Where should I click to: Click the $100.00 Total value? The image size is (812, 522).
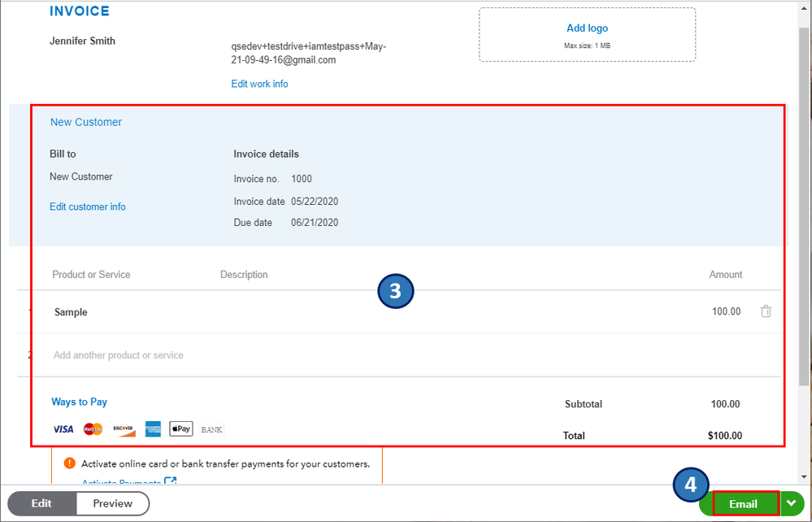(x=725, y=436)
